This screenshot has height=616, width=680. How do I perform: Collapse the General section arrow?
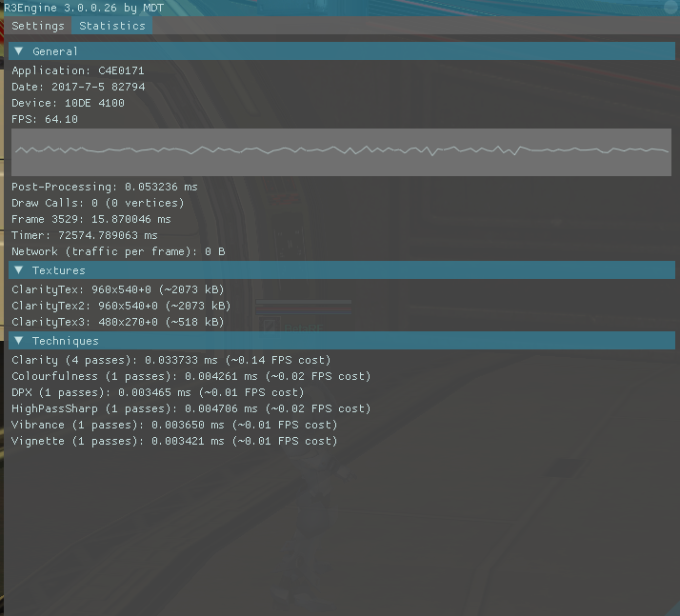click(x=19, y=51)
